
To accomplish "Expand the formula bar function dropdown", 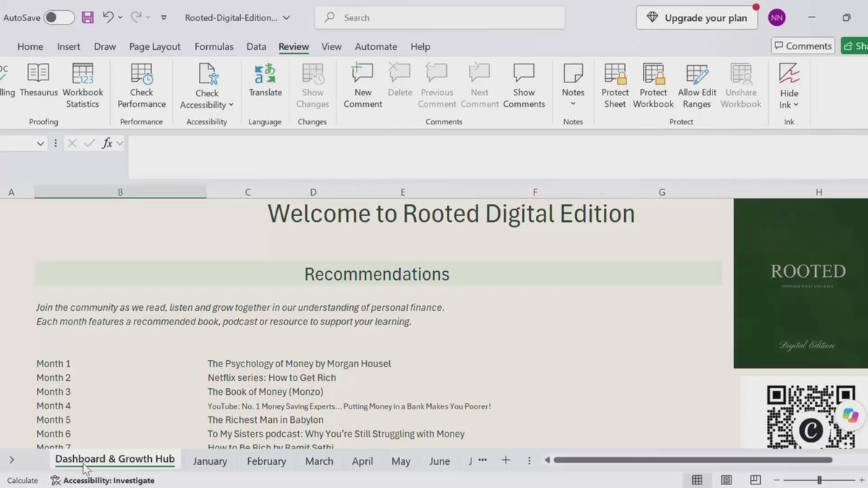I will point(120,144).
